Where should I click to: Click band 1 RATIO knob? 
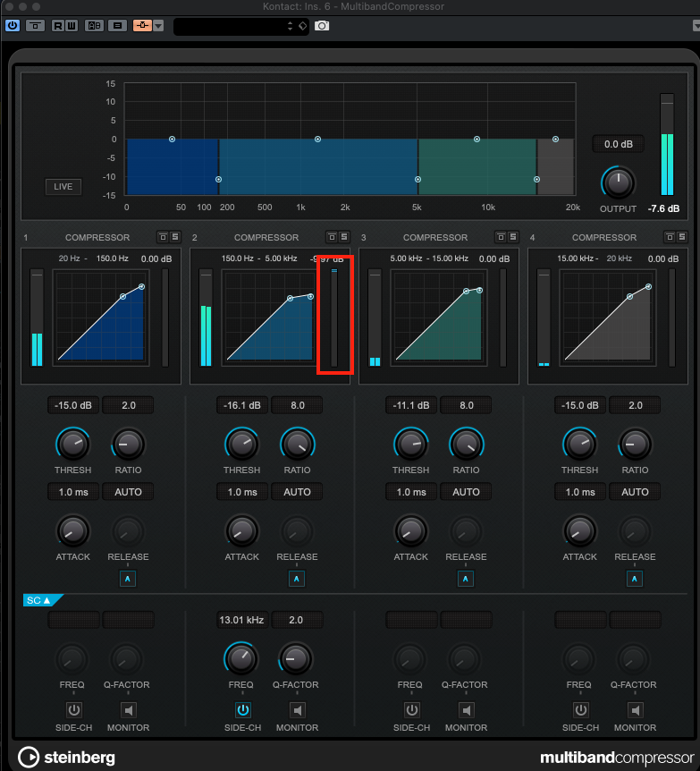pyautogui.click(x=129, y=444)
